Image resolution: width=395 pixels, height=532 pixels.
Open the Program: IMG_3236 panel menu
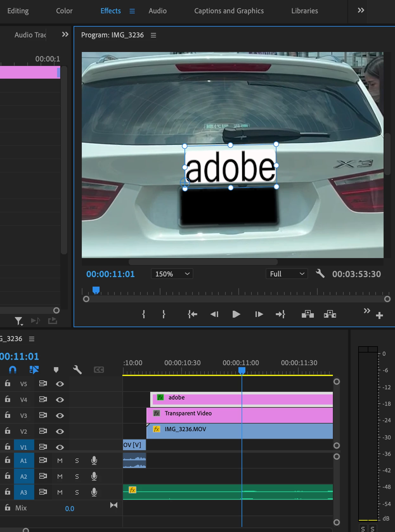[153, 35]
